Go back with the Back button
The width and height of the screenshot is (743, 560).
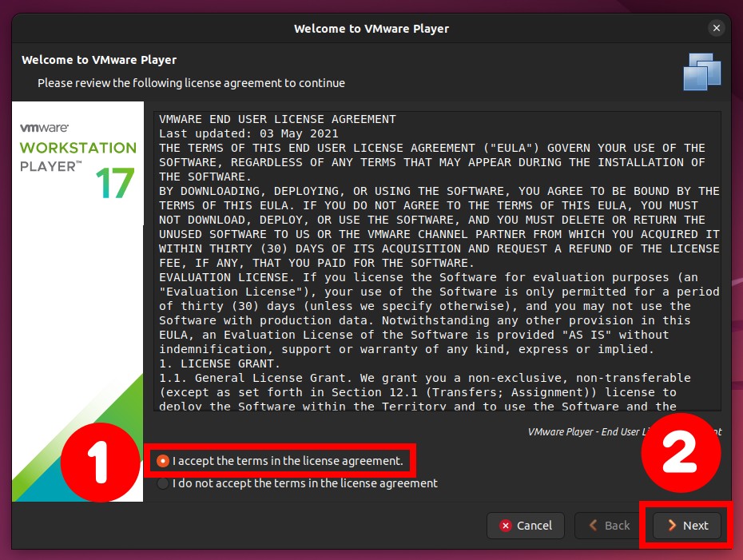pos(609,526)
